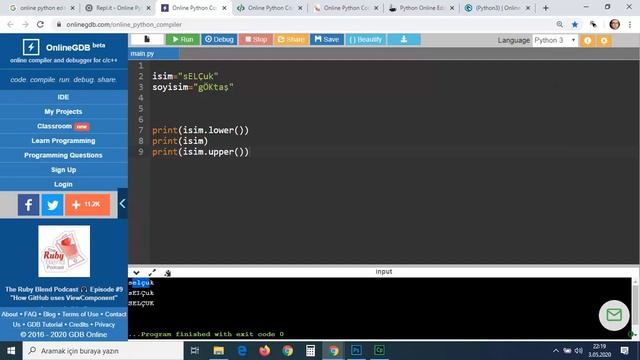
Task: Open the Ruby Blend Podcast thumbnail
Action: pyautogui.click(x=64, y=251)
